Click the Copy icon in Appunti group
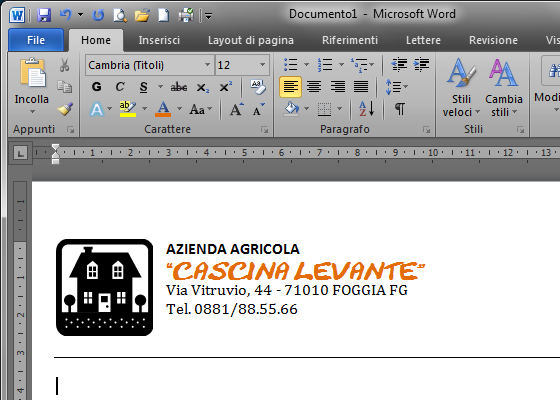The height and width of the screenshot is (400, 560). (x=65, y=87)
